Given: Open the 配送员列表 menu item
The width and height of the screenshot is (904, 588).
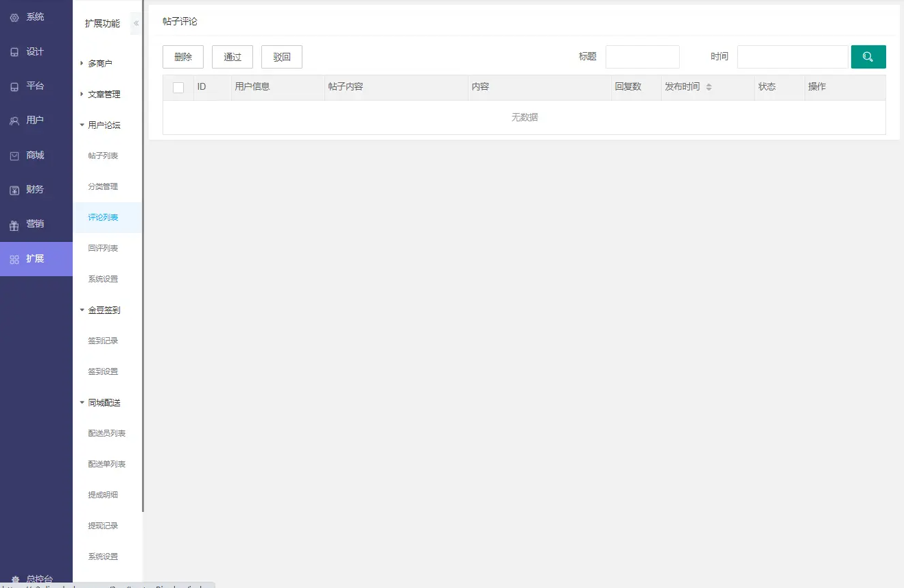Looking at the screenshot, I should 108,433.
